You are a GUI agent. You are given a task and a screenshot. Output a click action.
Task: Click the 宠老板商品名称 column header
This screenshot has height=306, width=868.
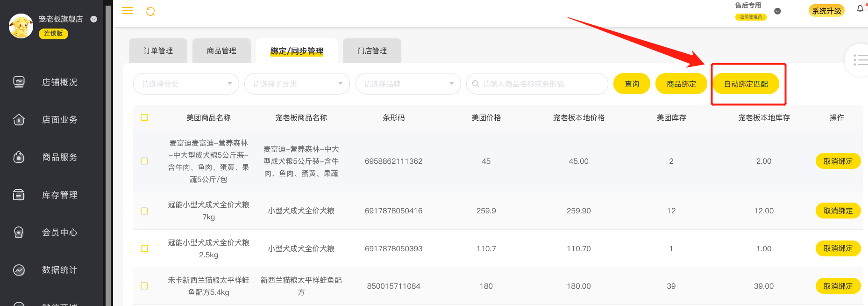301,118
